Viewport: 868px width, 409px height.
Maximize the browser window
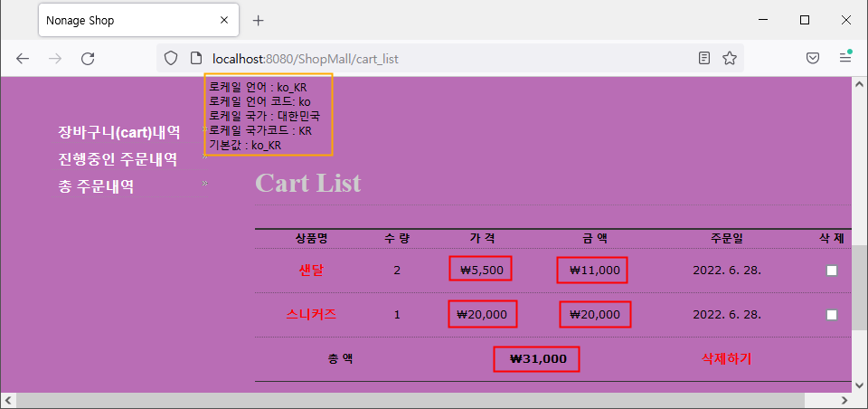805,20
